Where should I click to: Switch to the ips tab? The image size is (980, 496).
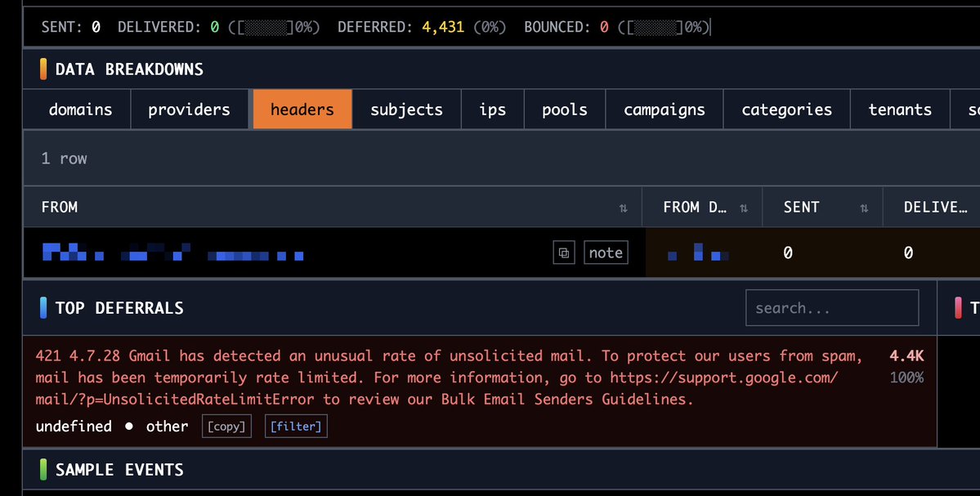pos(493,109)
